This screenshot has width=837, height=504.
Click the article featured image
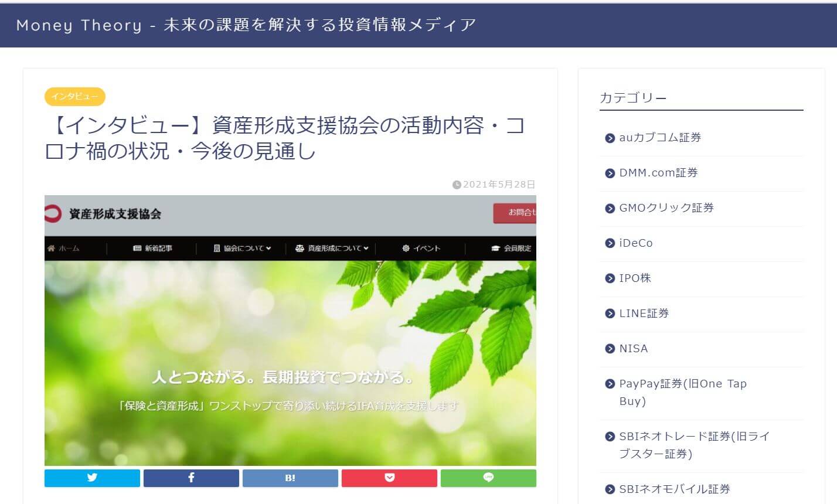click(x=290, y=331)
